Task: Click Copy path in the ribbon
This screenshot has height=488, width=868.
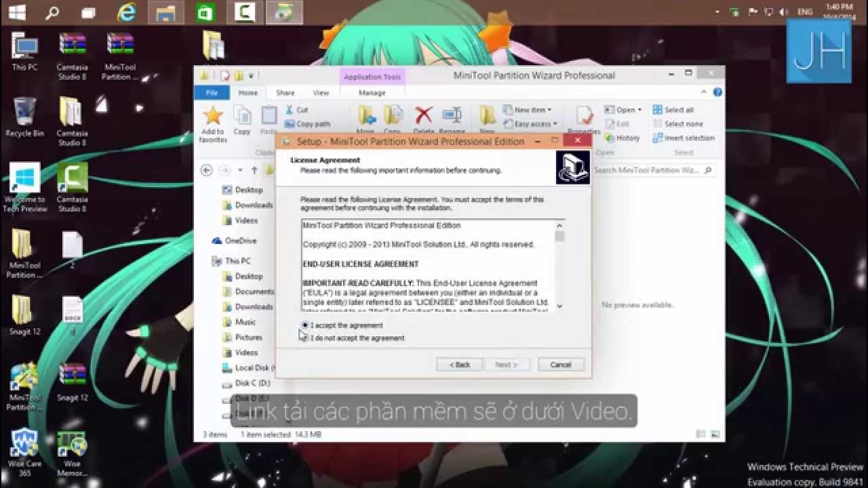Action: tap(307, 124)
